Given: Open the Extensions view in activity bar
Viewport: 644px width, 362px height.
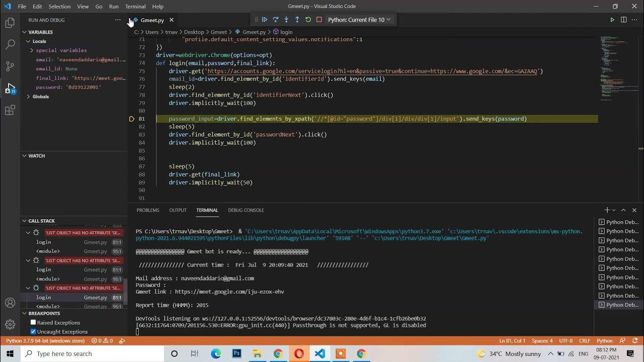Looking at the screenshot, I should (10, 110).
